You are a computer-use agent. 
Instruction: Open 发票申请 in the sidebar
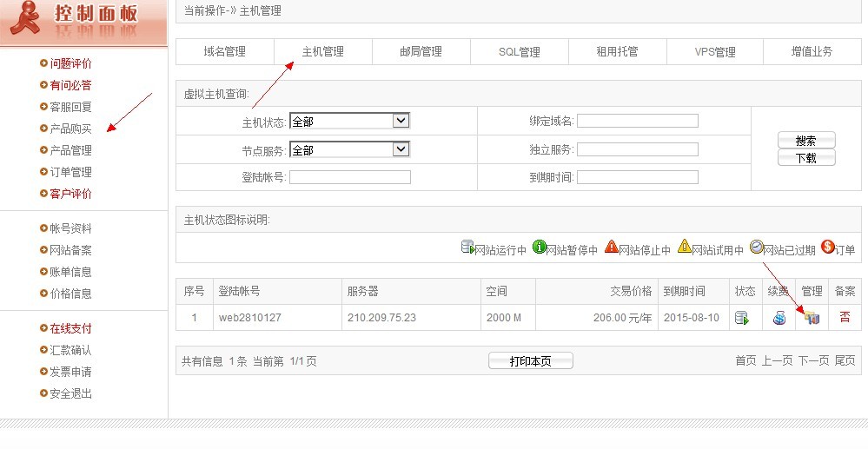click(x=71, y=372)
